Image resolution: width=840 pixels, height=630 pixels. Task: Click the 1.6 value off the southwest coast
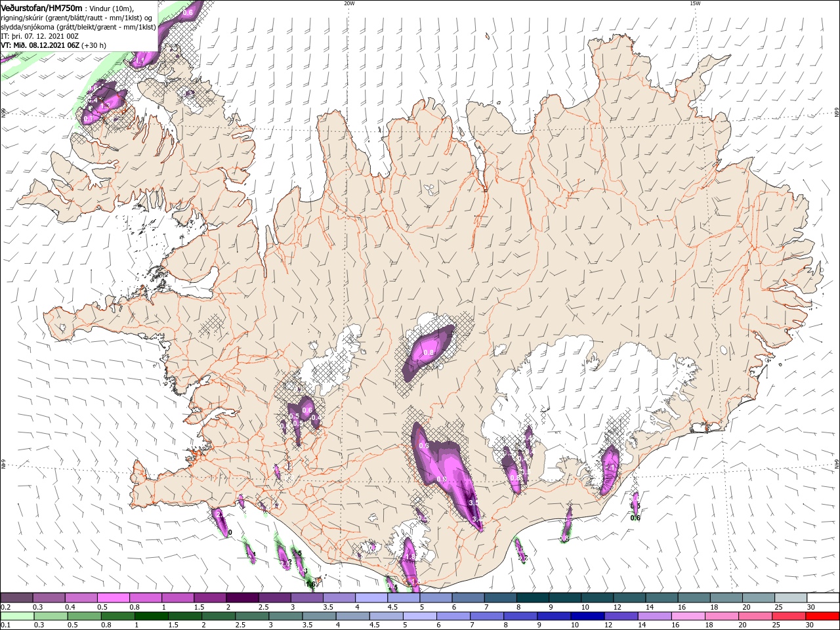coord(311,583)
